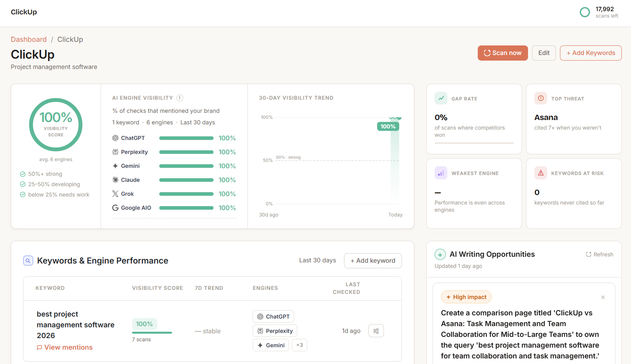Click the keyword 100% visibility score bar
This screenshot has height=364, width=631.
pos(152,333)
